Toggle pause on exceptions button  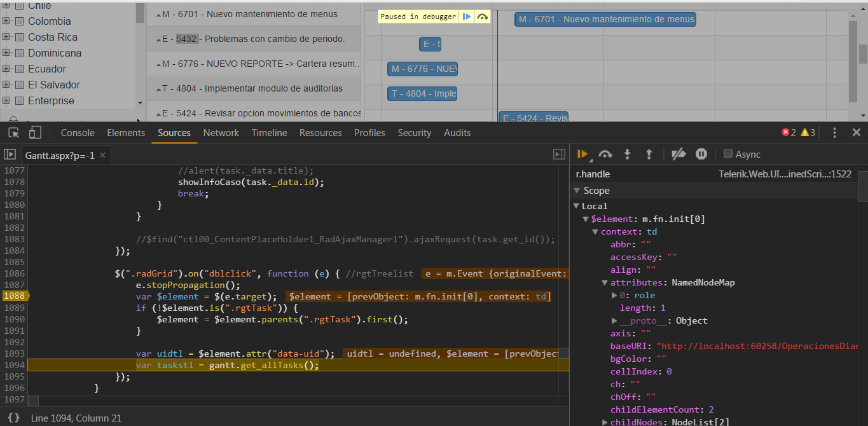[701, 154]
